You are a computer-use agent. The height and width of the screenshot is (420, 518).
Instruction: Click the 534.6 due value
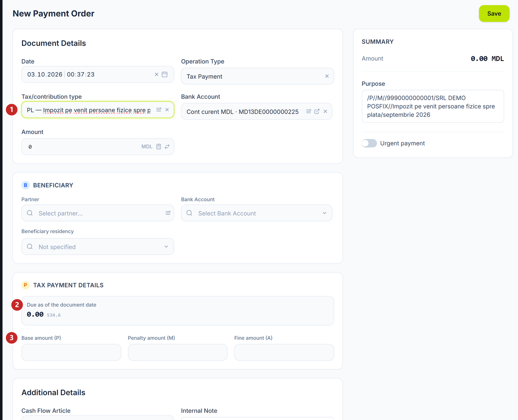[x=54, y=315]
